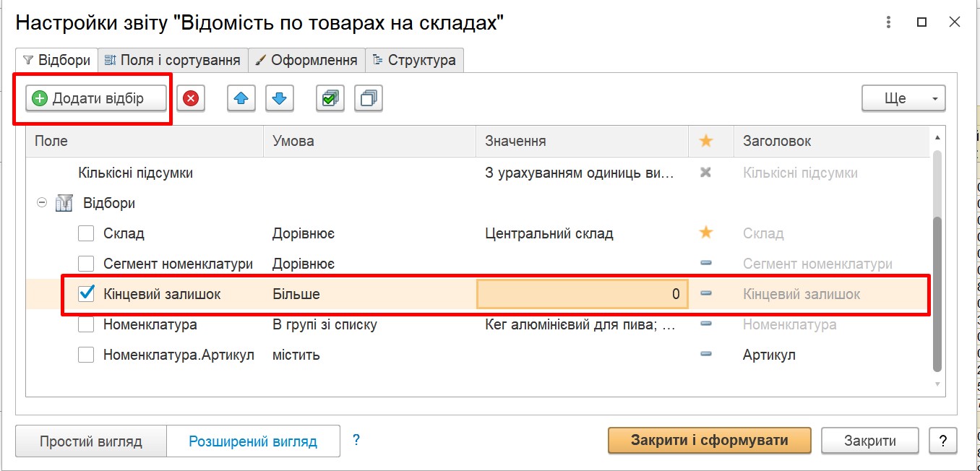The width and height of the screenshot is (980, 471).
Task: Click the Відбори group filter icon
Action: coord(64,204)
